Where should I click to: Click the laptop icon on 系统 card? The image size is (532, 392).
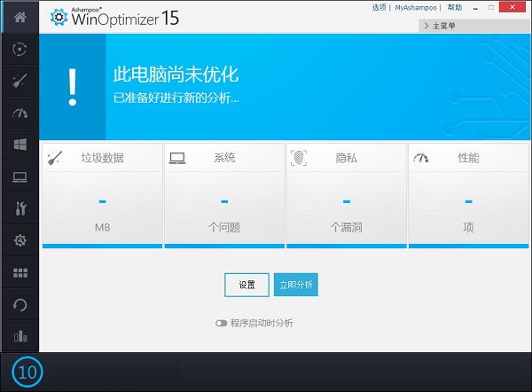click(x=177, y=158)
